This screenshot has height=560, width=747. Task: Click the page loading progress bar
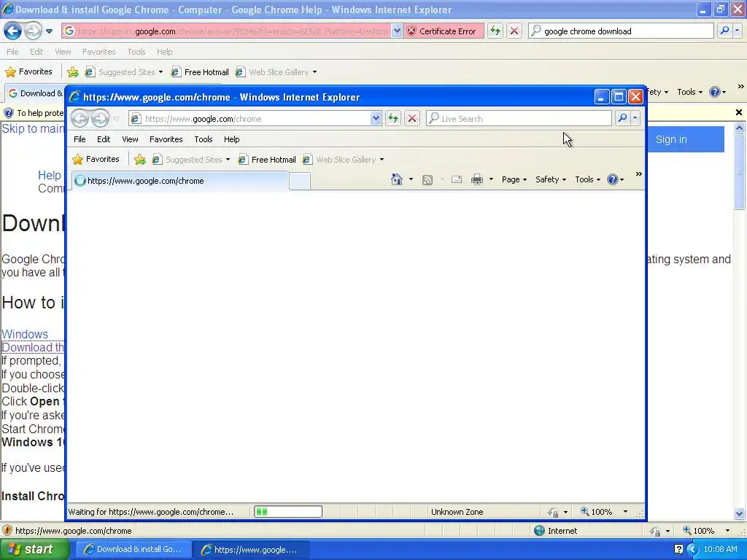point(287,512)
